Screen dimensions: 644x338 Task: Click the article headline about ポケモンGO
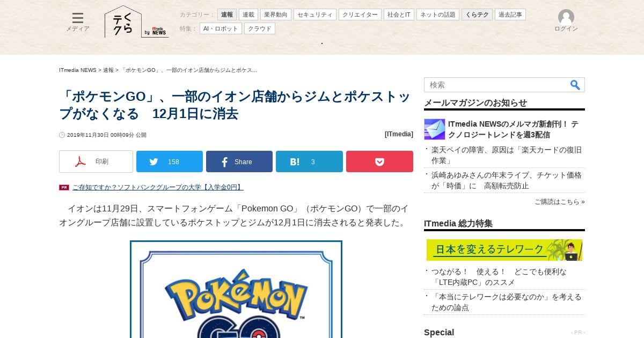(235, 105)
